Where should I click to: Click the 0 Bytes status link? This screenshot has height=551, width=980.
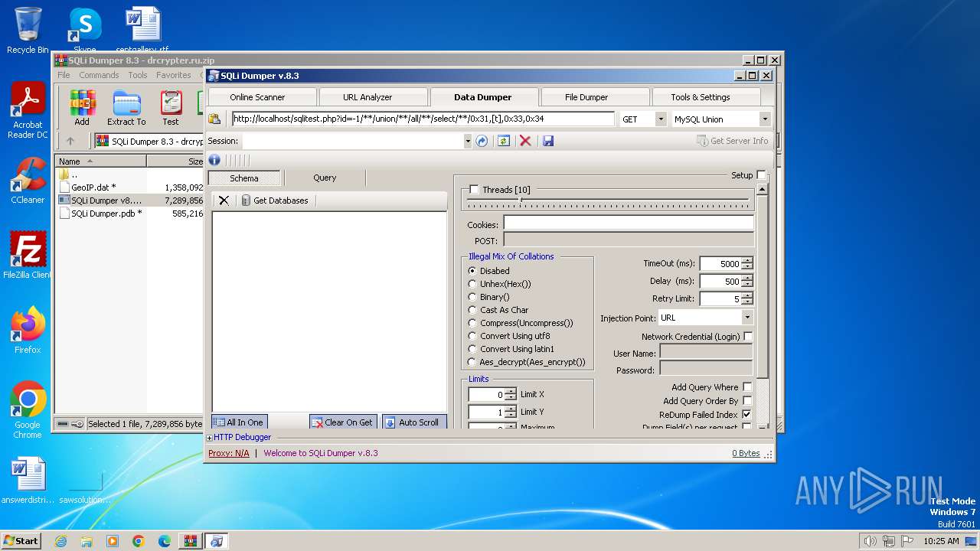click(x=746, y=453)
